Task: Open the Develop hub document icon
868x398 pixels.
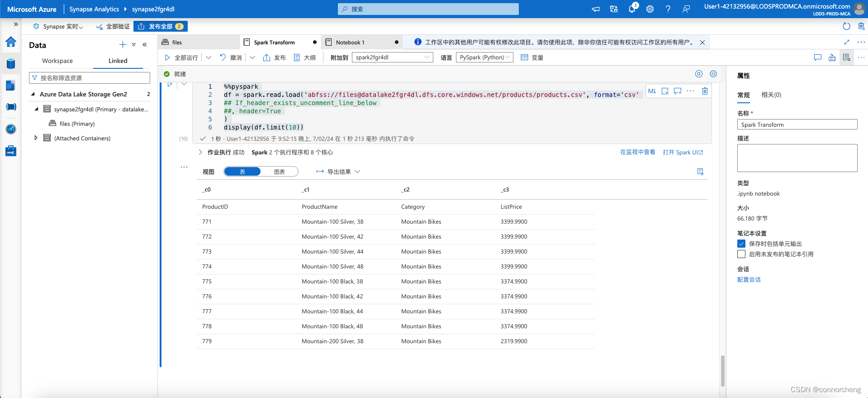Action: (11, 85)
